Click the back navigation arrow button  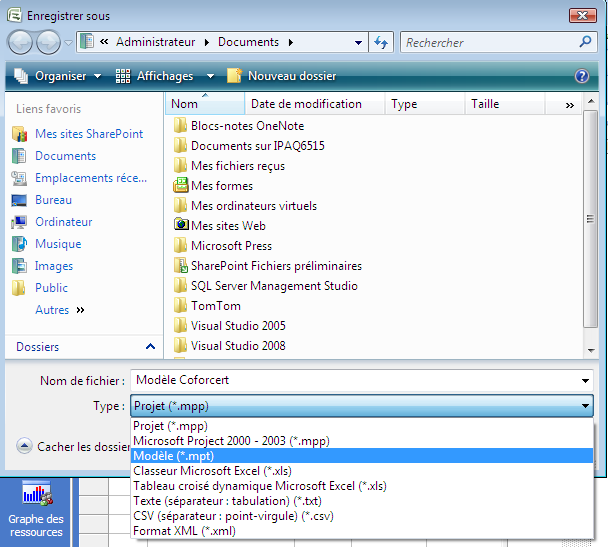pyautogui.click(x=21, y=43)
